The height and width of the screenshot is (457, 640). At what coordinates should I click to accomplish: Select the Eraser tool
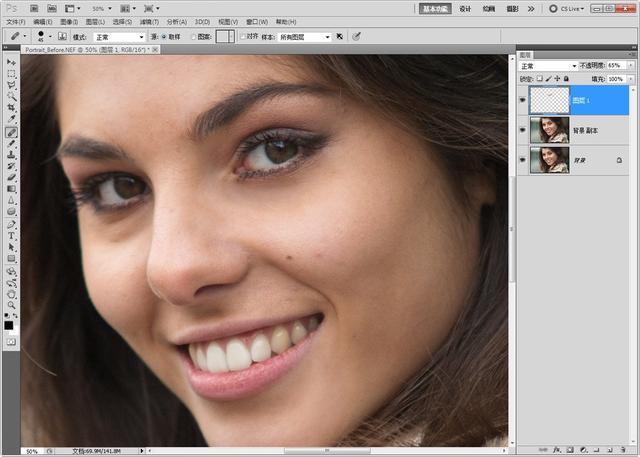11,178
